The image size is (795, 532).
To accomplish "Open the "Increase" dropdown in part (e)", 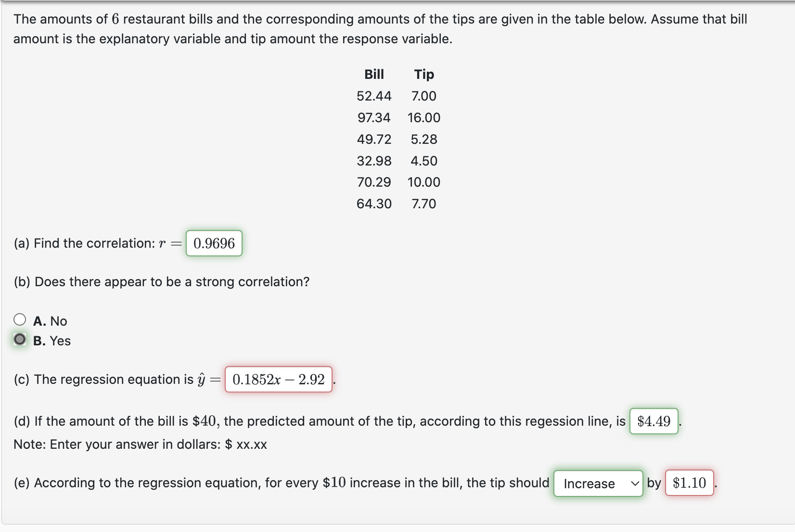I will (598, 483).
